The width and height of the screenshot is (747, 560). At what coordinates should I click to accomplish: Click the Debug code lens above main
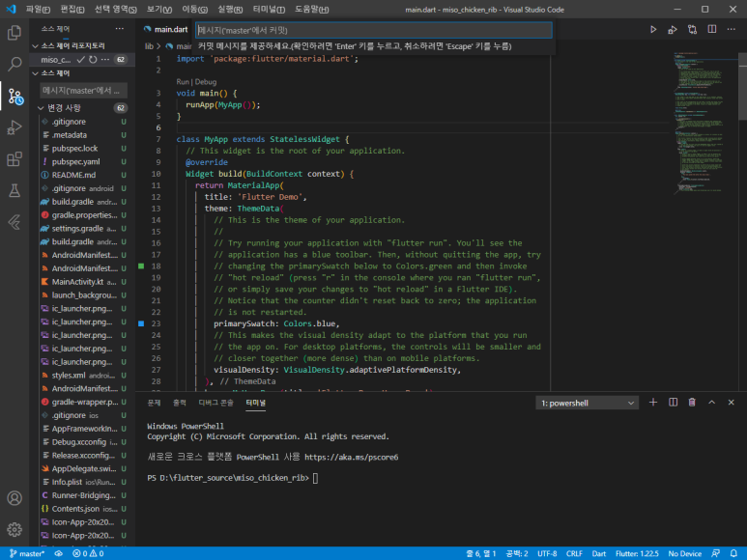click(x=206, y=82)
